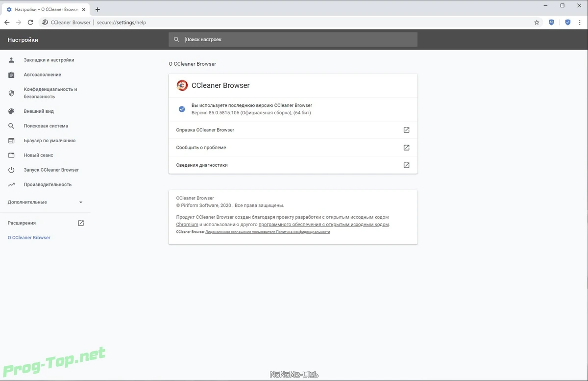Screen dimensions: 588x381
Task: Click the palette icon for Внешний вид
Action: click(x=12, y=111)
